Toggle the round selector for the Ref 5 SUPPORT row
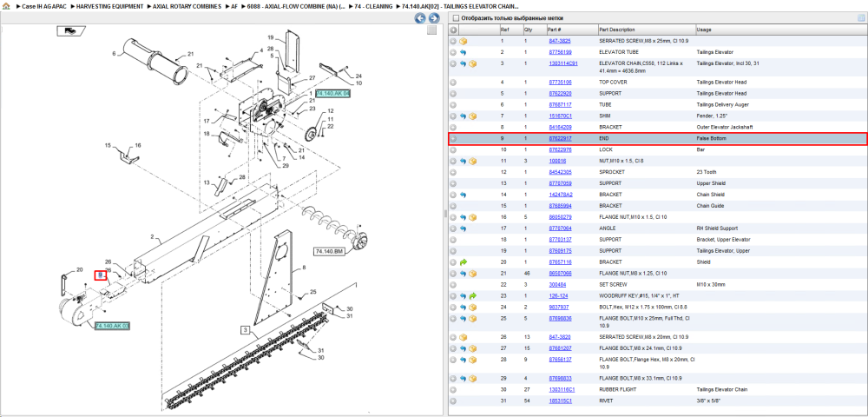Image resolution: width=868 pixels, height=417 pixels. click(453, 94)
